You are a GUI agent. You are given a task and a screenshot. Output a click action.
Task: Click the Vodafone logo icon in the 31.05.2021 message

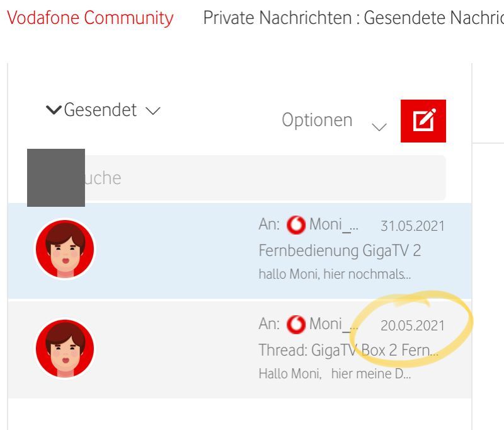click(x=295, y=225)
